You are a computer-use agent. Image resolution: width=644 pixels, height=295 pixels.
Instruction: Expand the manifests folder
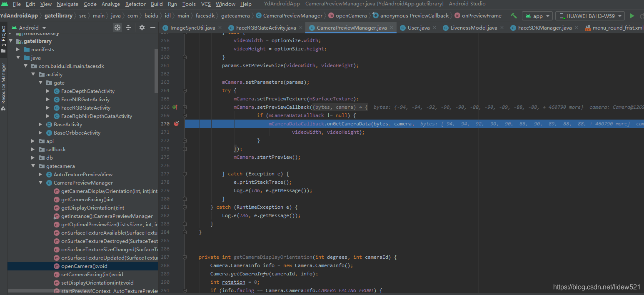click(18, 50)
